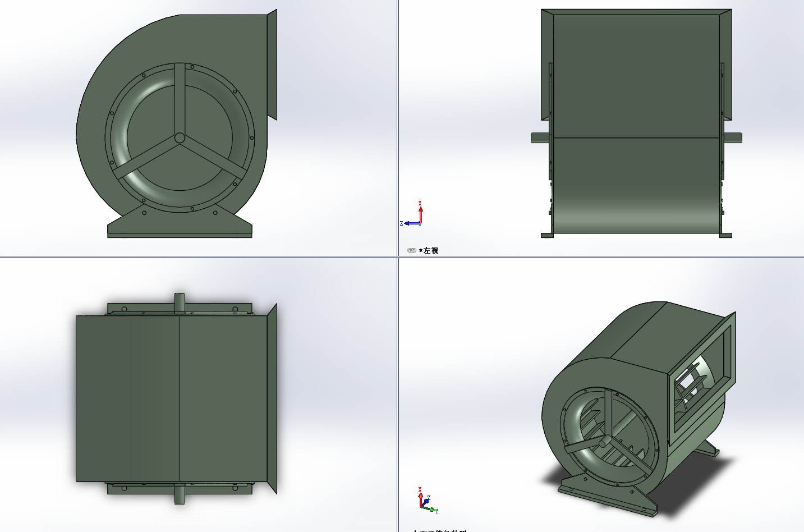Screen dimensions: 804x532
Task: Select the housing center seam line in left view
Action: (x=636, y=137)
